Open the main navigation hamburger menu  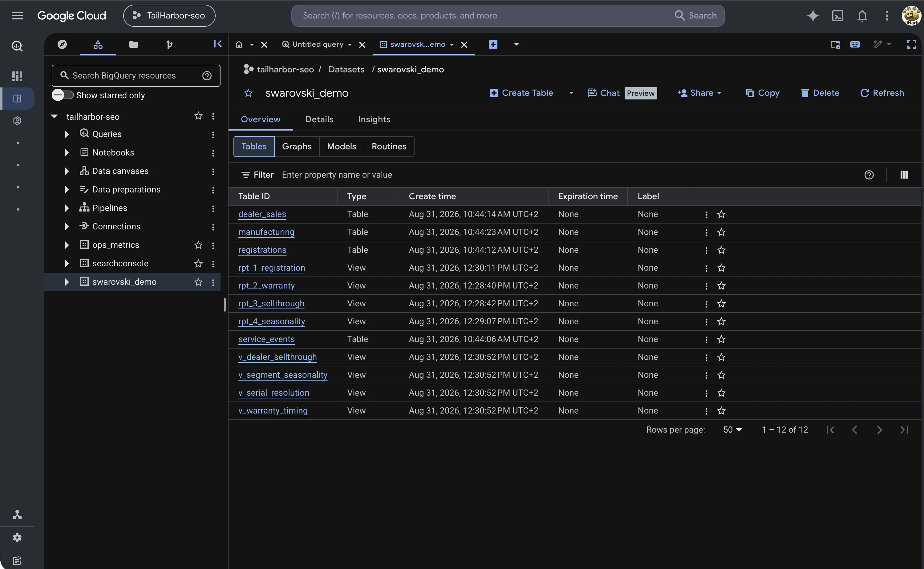coord(17,15)
